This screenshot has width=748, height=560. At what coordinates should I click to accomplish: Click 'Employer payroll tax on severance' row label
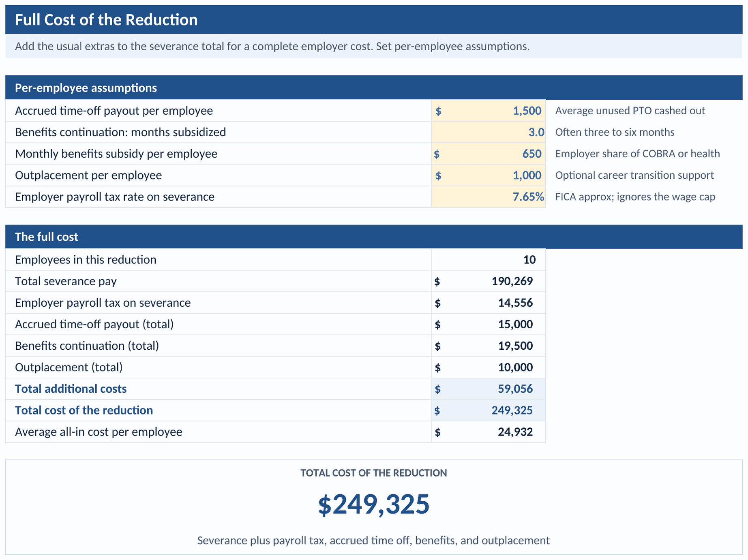103,303
